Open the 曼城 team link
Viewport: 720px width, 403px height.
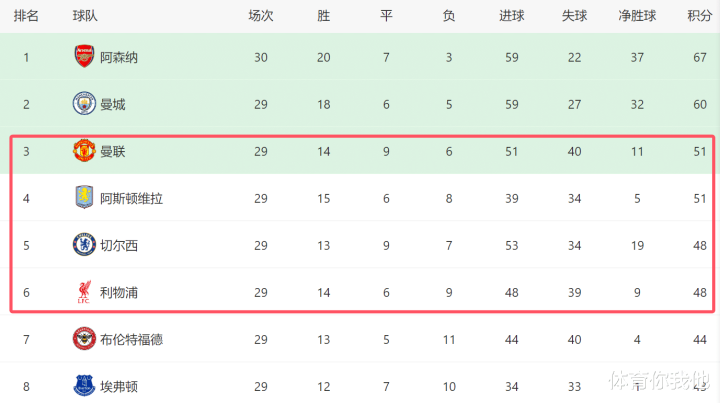pos(113,104)
